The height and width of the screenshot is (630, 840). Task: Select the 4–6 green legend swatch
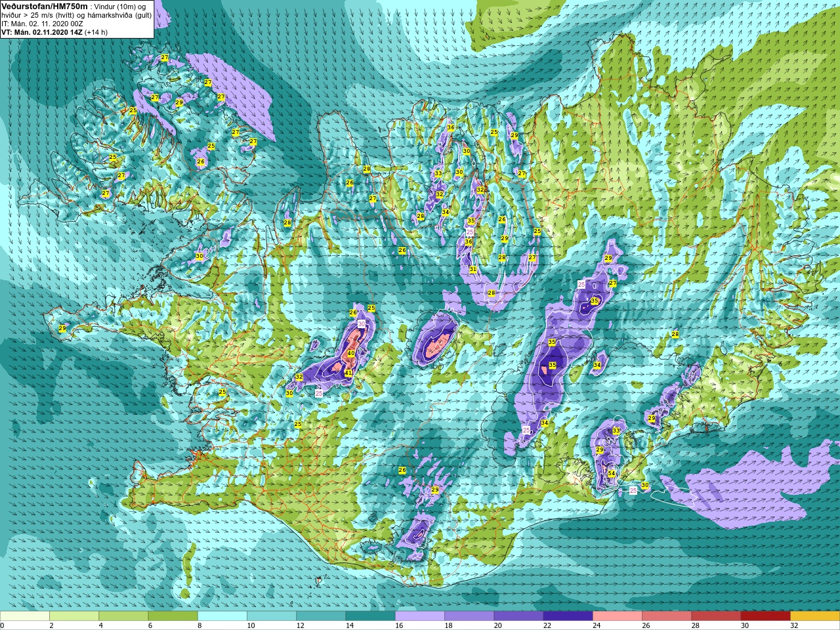(123, 616)
